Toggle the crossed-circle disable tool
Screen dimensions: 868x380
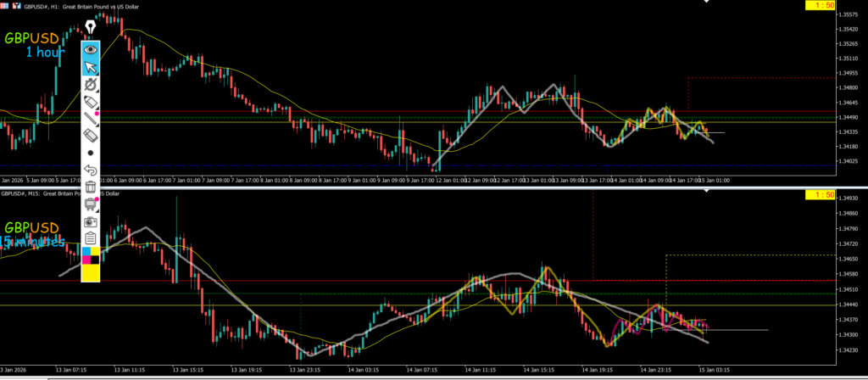click(x=91, y=85)
